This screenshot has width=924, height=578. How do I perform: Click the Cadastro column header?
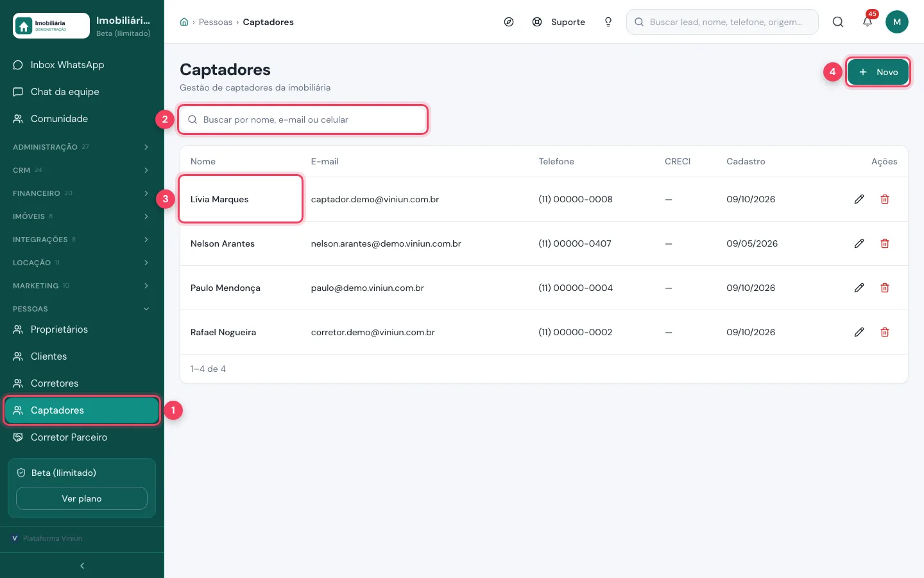(746, 161)
